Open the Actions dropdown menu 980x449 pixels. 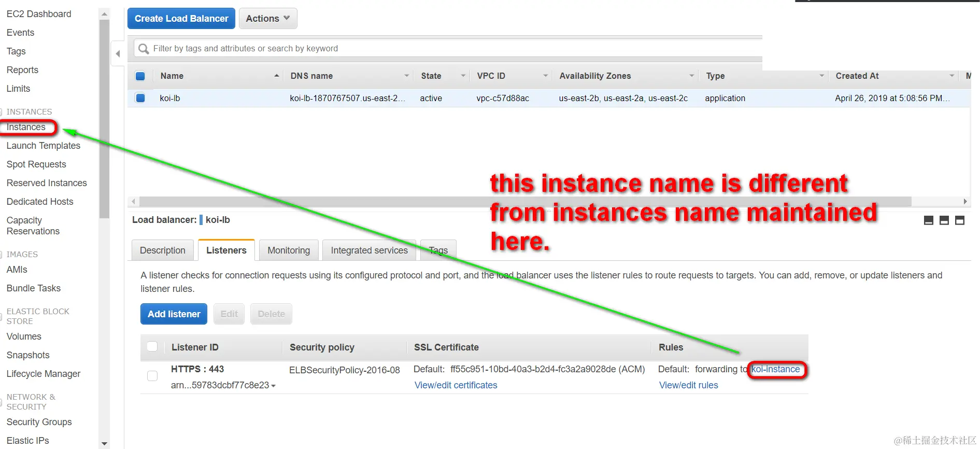coord(268,19)
